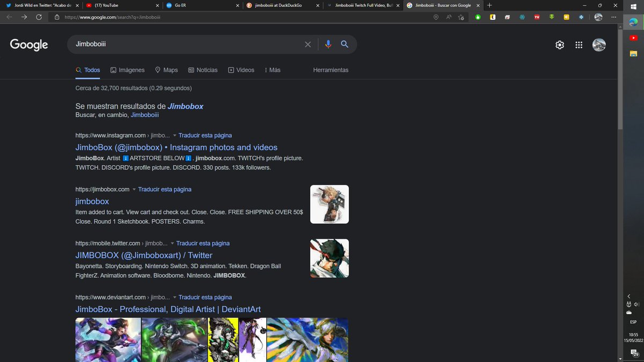Screen dimensions: 644x362
Task: Show hidden tray icons chevron
Action: (630, 296)
